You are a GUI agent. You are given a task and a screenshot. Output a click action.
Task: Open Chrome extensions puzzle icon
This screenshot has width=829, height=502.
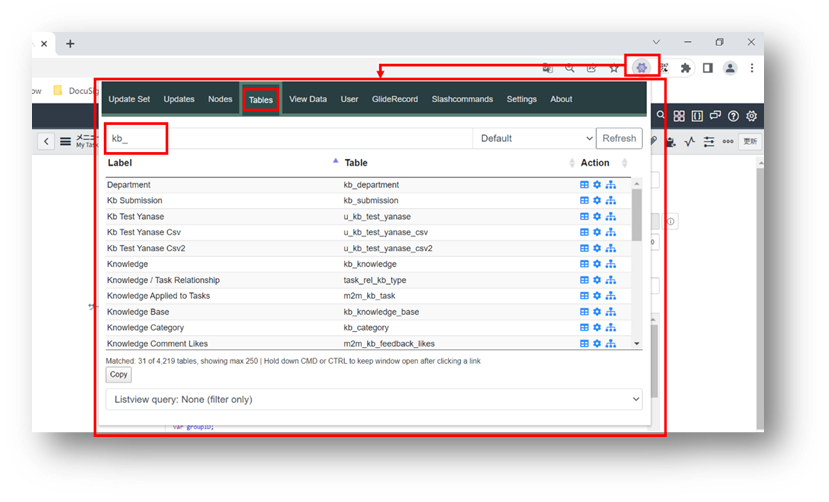686,68
